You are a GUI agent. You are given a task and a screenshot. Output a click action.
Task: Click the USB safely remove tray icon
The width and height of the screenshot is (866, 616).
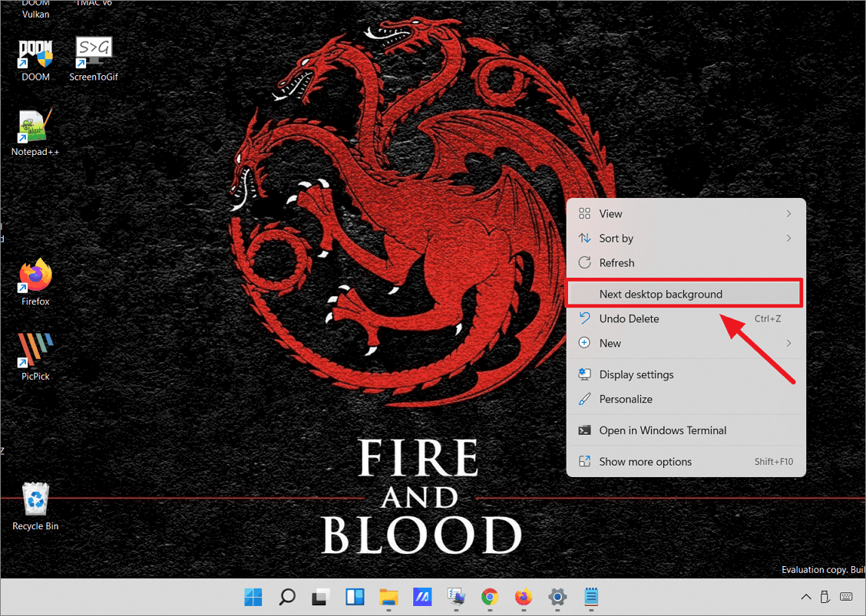825,597
